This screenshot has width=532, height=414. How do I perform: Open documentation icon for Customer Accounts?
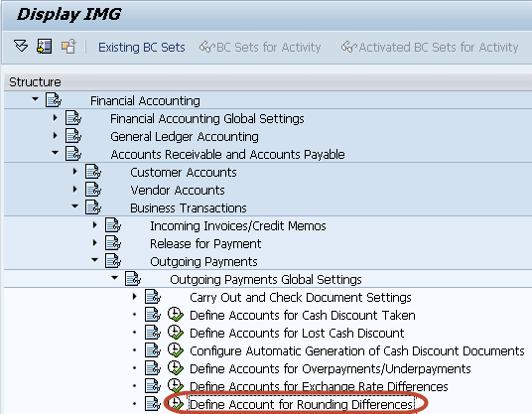[x=93, y=172]
